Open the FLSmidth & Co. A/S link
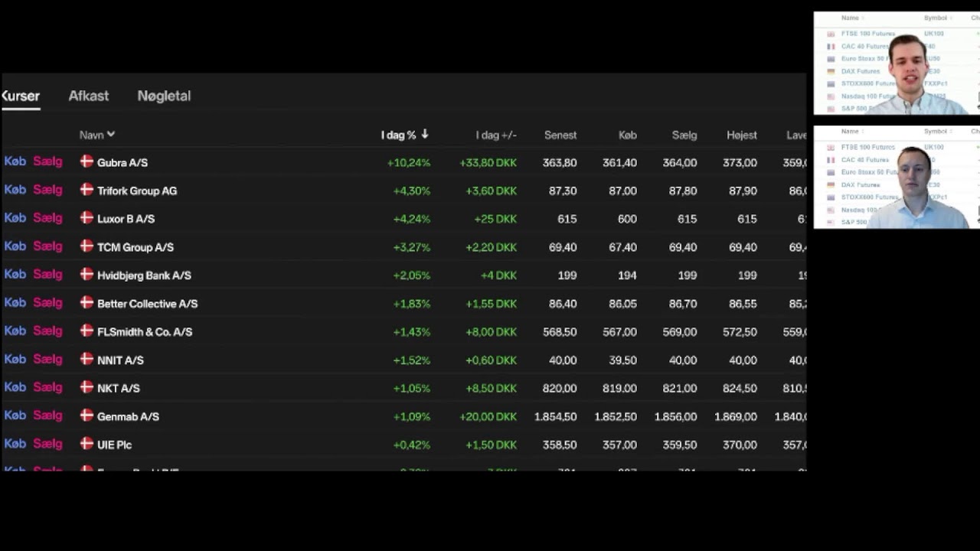Screen dimensions: 980x551 [145, 332]
